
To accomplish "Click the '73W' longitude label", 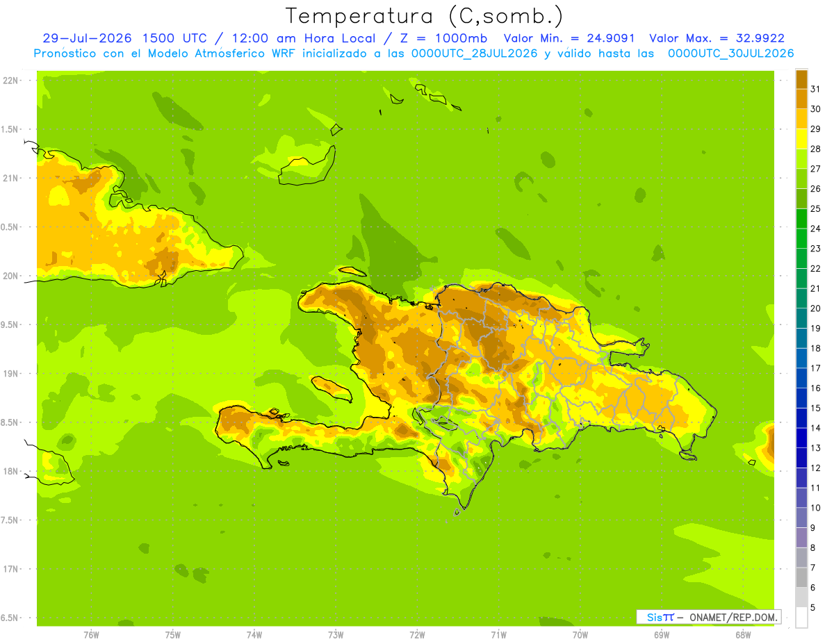I will [336, 634].
